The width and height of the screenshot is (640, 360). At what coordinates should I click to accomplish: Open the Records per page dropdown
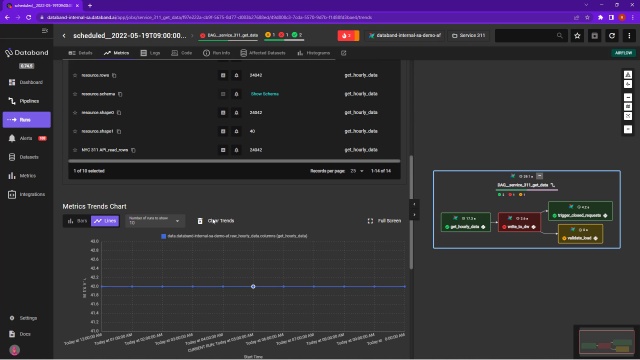(x=357, y=171)
